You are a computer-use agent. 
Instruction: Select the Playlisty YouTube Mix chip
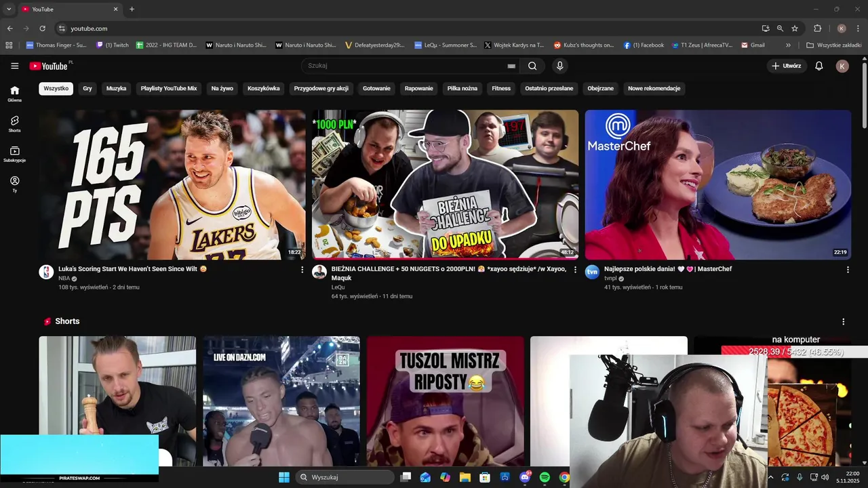(x=169, y=88)
